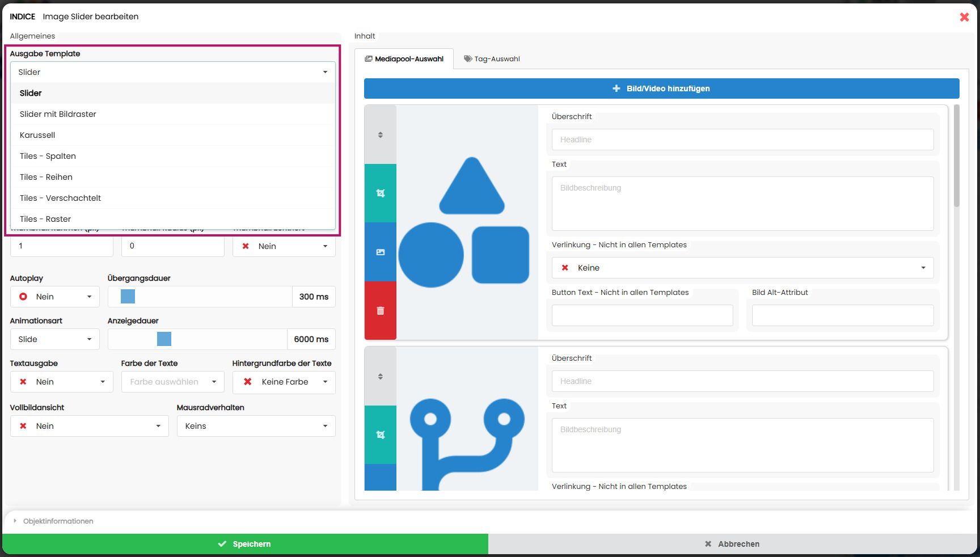This screenshot has width=980, height=557.
Task: Click sort handle on second image
Action: coord(381,377)
